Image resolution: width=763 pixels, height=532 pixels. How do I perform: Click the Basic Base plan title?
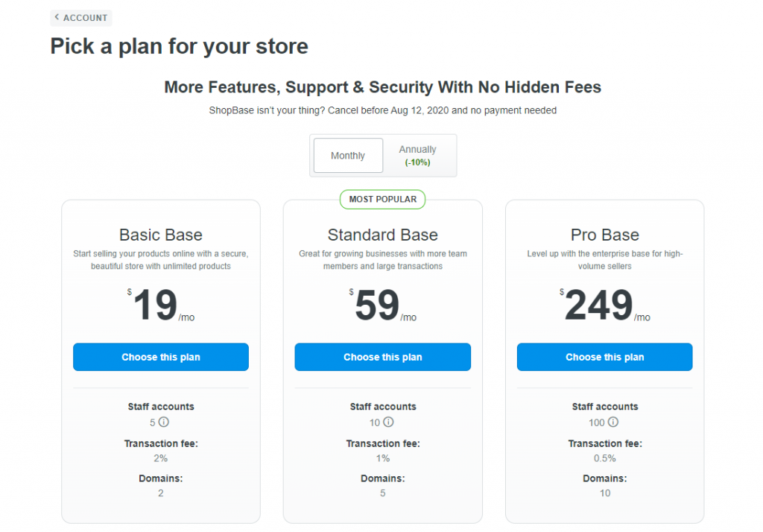[161, 235]
